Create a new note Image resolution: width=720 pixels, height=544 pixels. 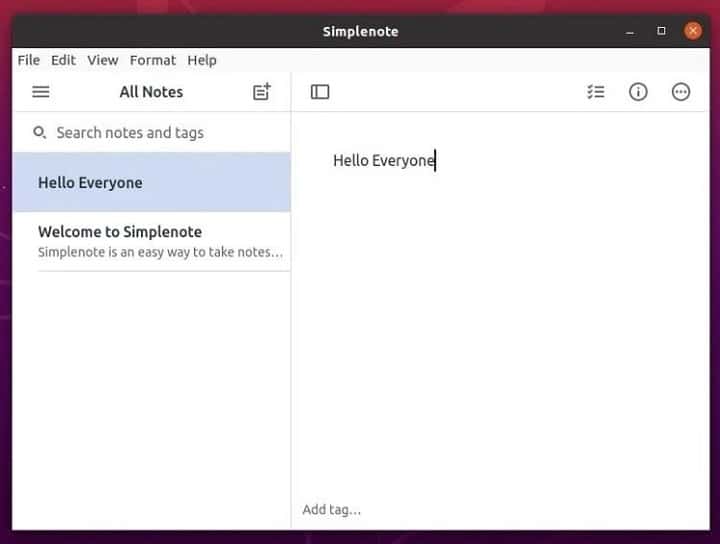(262, 91)
